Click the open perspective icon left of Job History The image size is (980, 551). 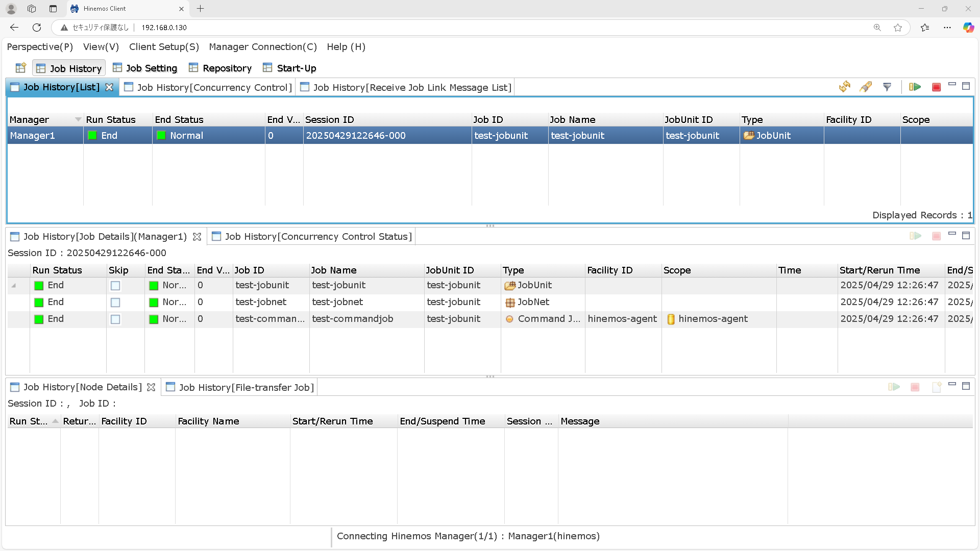point(21,68)
